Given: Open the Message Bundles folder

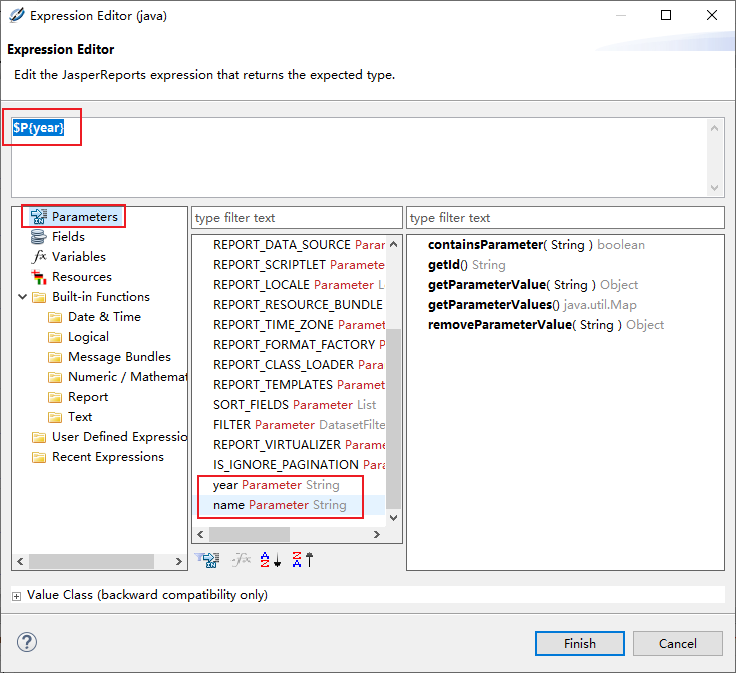Looking at the screenshot, I should point(119,357).
